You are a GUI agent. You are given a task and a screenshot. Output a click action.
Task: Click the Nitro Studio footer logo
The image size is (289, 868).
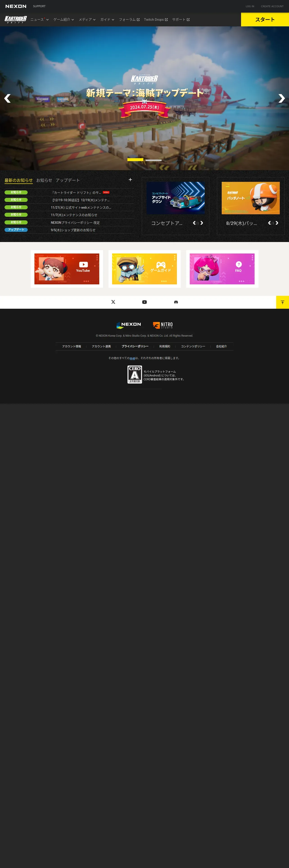coord(163,325)
